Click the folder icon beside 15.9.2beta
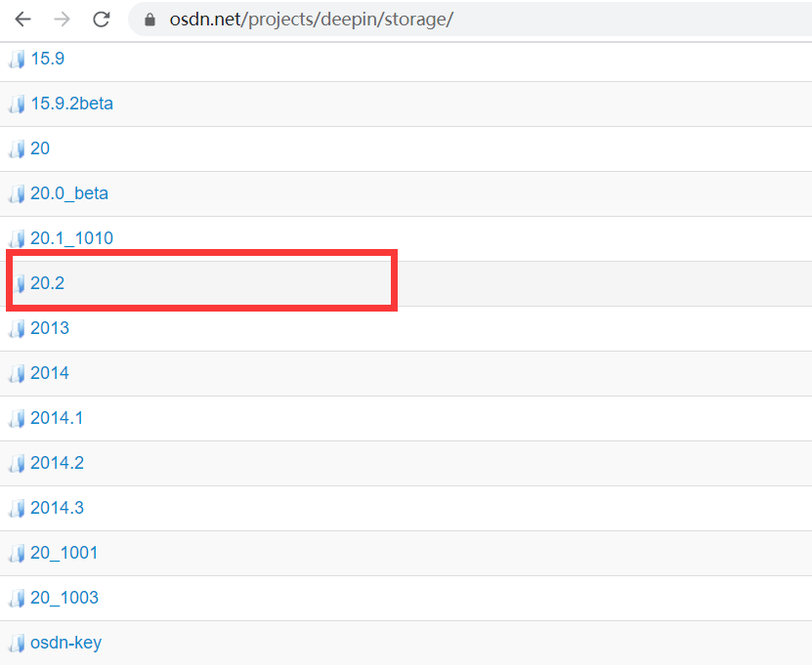The image size is (812, 669). pos(17,105)
